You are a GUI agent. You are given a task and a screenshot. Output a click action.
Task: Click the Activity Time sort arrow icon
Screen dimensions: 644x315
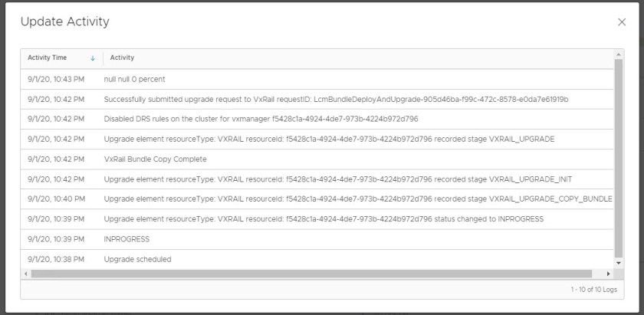[x=93, y=58]
